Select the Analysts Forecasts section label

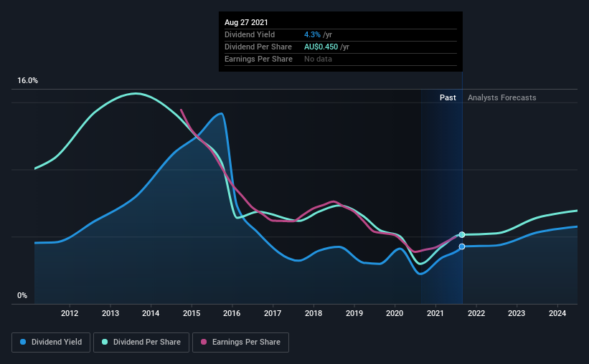click(x=502, y=97)
